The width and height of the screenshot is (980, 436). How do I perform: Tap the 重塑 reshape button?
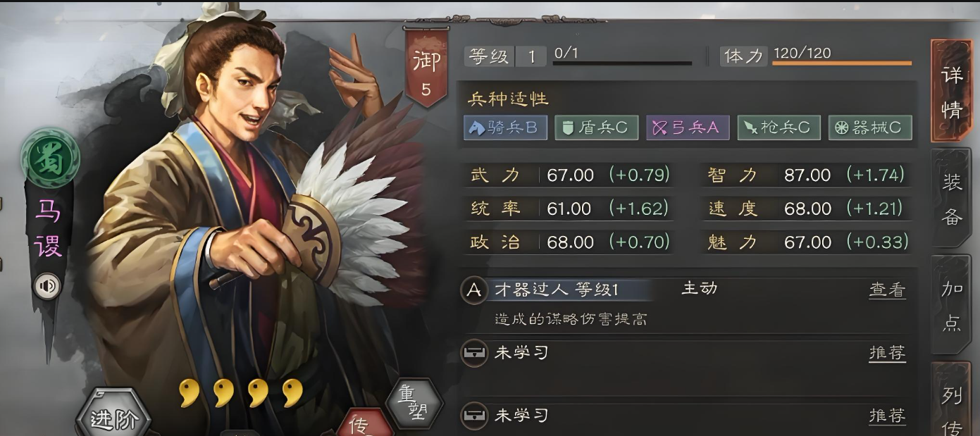click(x=415, y=404)
